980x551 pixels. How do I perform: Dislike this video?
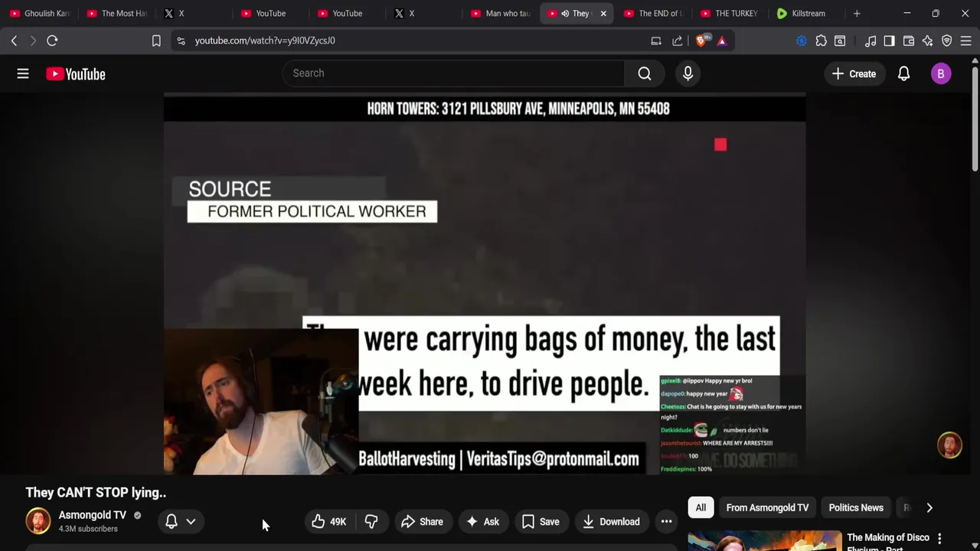371,521
